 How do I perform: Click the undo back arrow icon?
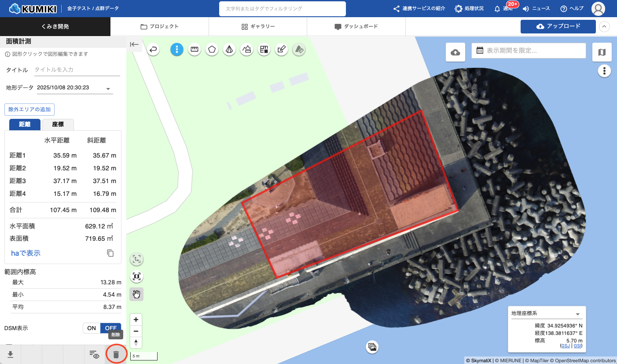point(153,50)
